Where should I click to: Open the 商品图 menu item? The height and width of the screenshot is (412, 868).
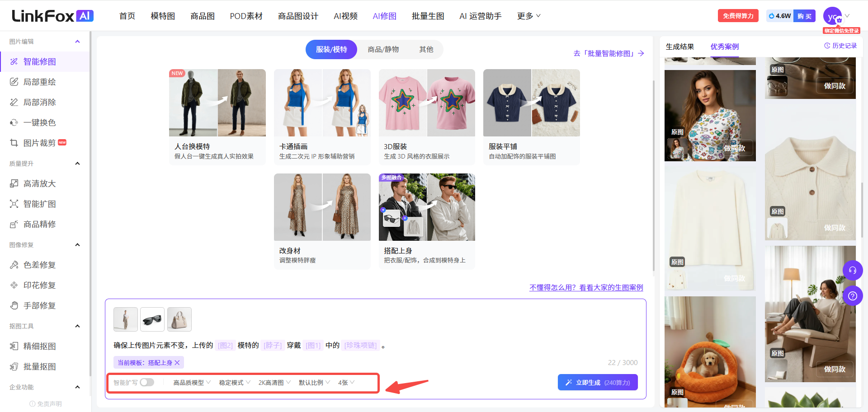pyautogui.click(x=203, y=16)
